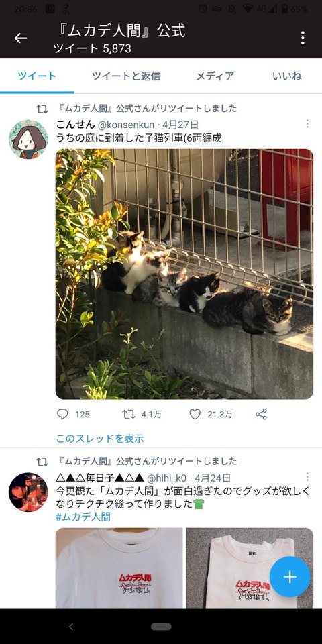View the kitten train photo fullscreen
Image resolution: width=322 pixels, height=644 pixels.
click(x=184, y=274)
